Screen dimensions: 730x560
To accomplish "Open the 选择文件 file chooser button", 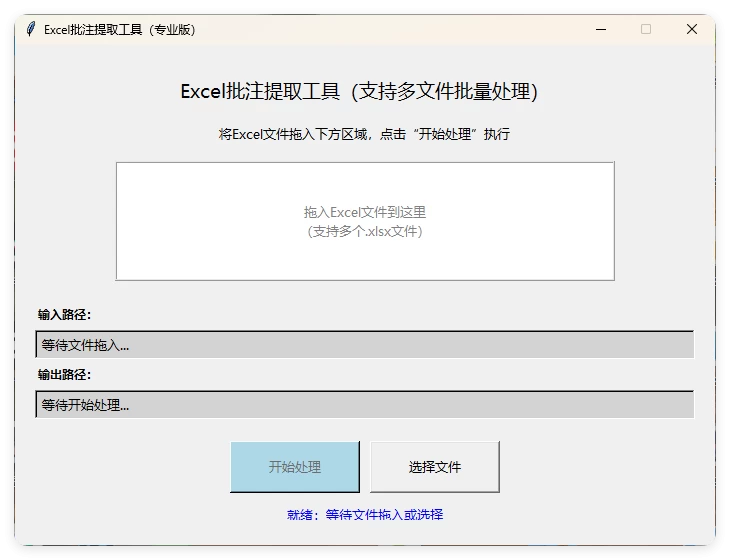I will (435, 466).
